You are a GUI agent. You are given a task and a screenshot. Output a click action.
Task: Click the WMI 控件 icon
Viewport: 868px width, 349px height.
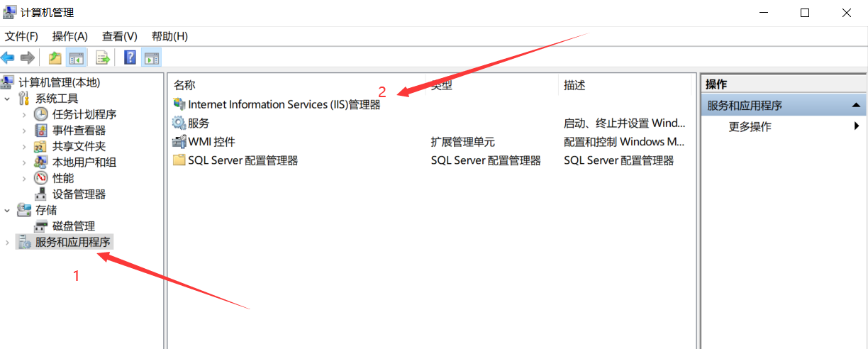tap(179, 142)
